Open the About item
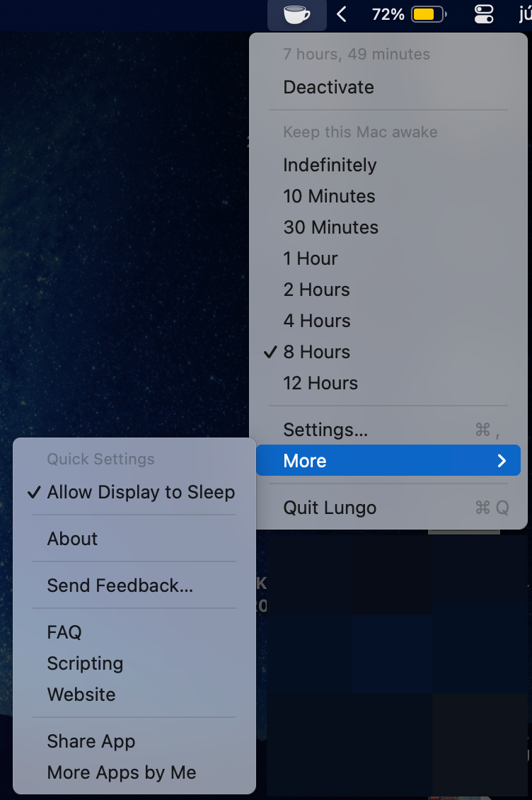 point(134,539)
